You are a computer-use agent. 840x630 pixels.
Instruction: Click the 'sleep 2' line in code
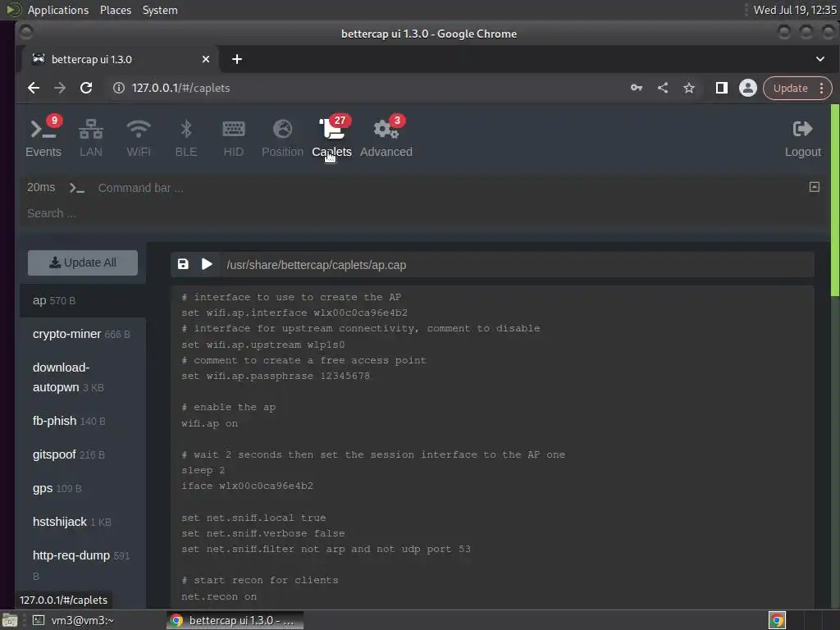point(203,470)
